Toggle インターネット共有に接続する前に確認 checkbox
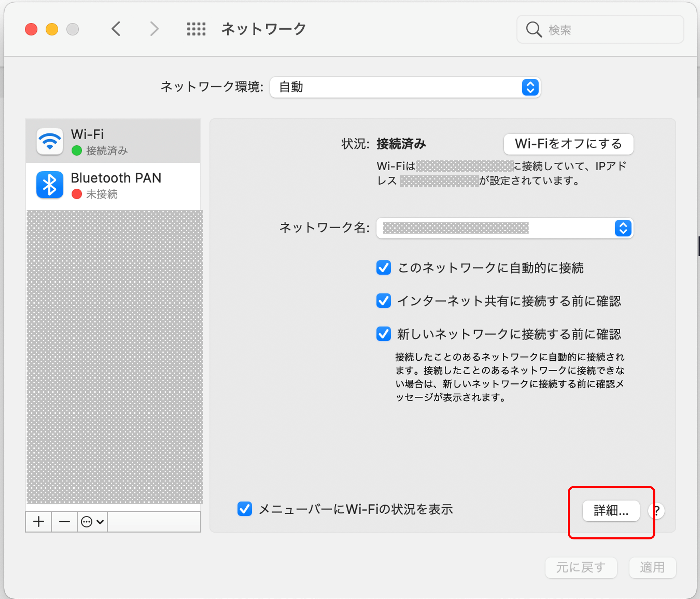 coord(383,301)
